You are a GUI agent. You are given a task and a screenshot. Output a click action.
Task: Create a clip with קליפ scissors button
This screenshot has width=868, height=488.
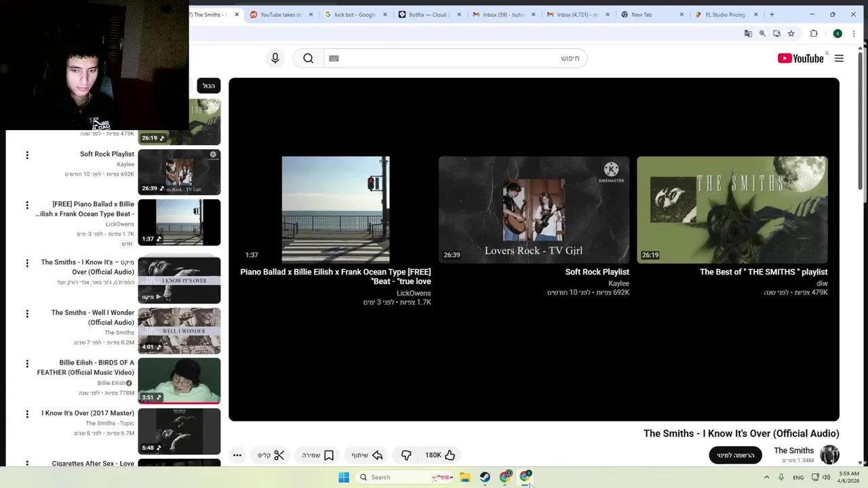(x=271, y=455)
